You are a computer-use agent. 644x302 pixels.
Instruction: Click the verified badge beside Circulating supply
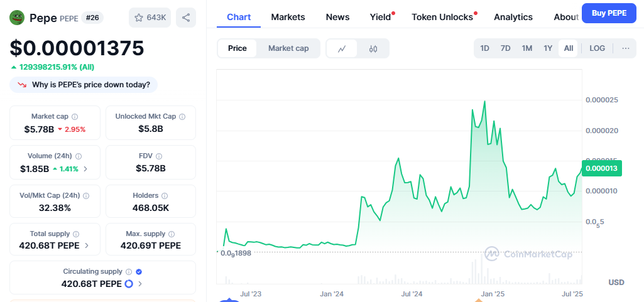[139, 272]
